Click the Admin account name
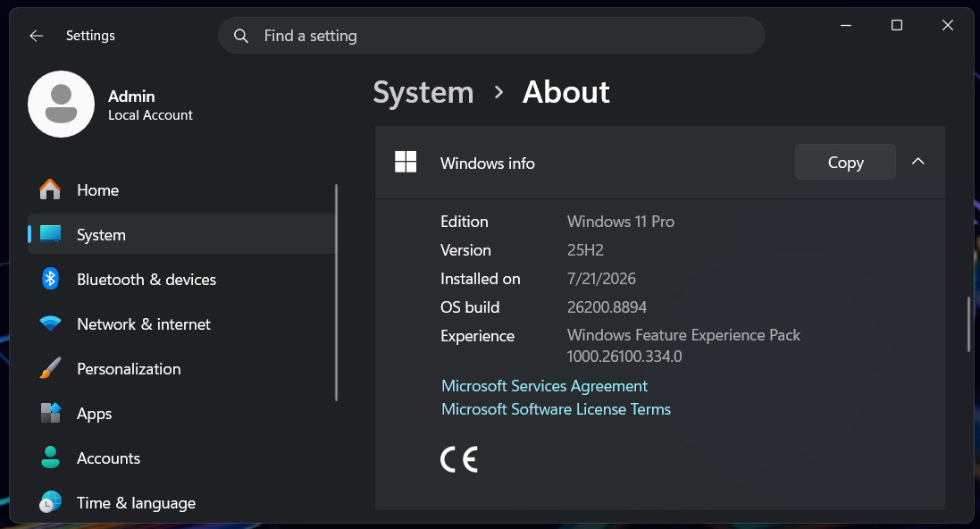This screenshot has width=980, height=529. tap(131, 97)
